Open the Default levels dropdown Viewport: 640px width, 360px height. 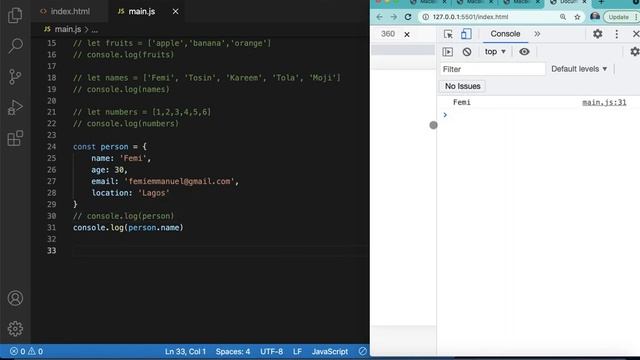click(579, 69)
